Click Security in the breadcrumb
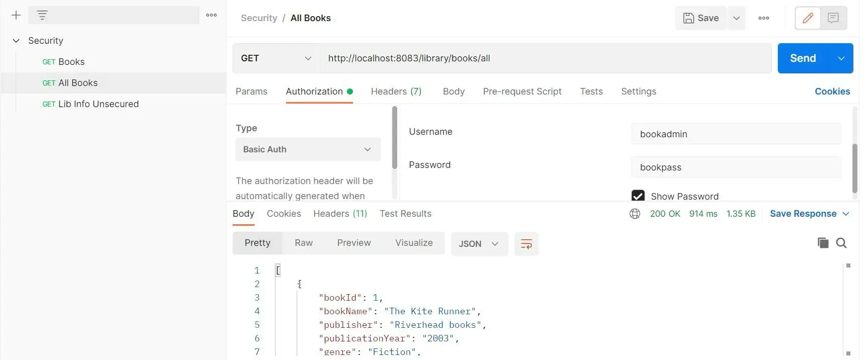 259,18
